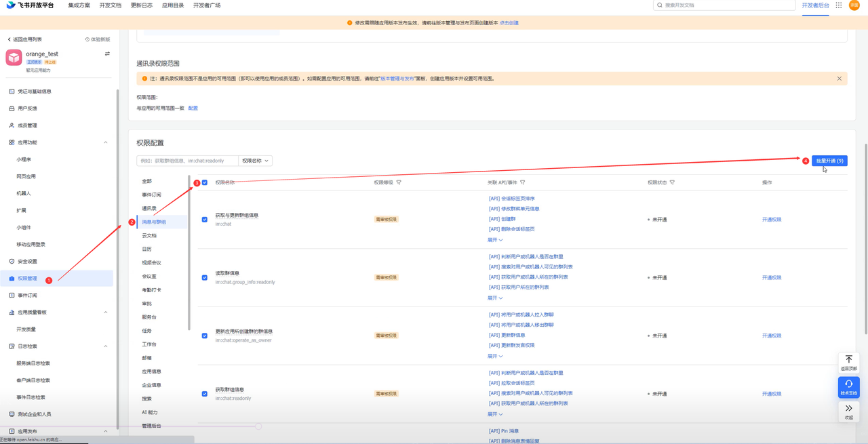
Task: Click the [API] 创建群 link
Action: coord(502,219)
